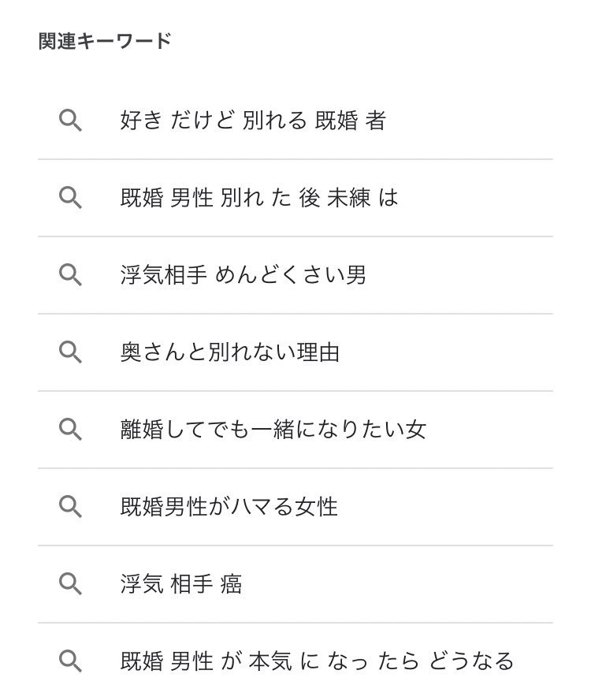
Task: Click magnifier next to 浮気相手 めんどくさい男
Action: pos(71,275)
